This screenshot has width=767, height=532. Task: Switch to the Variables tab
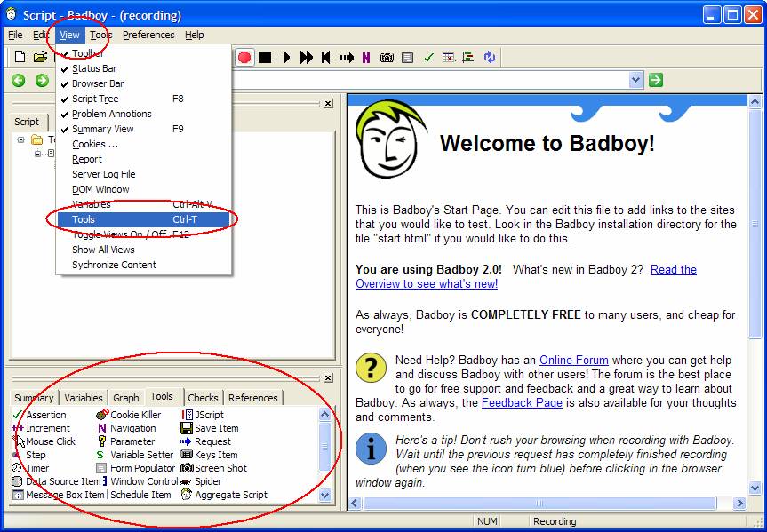tap(84, 398)
